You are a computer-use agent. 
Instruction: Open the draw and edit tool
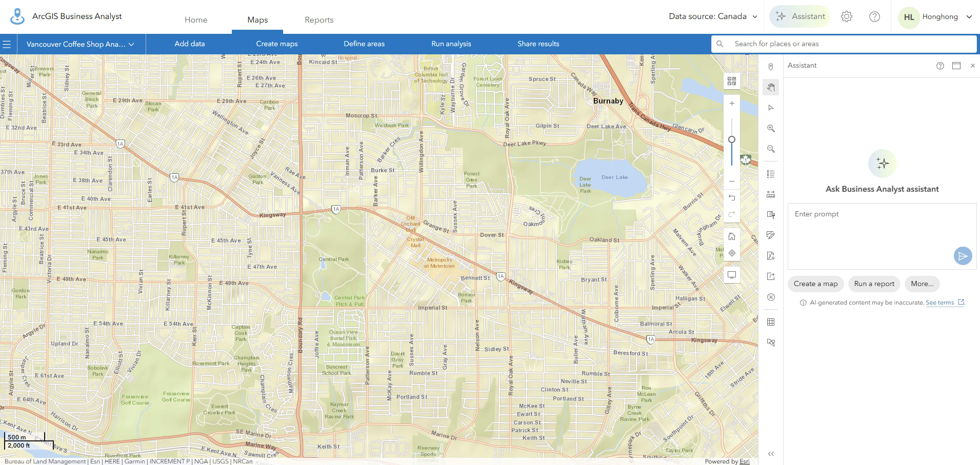click(x=771, y=235)
